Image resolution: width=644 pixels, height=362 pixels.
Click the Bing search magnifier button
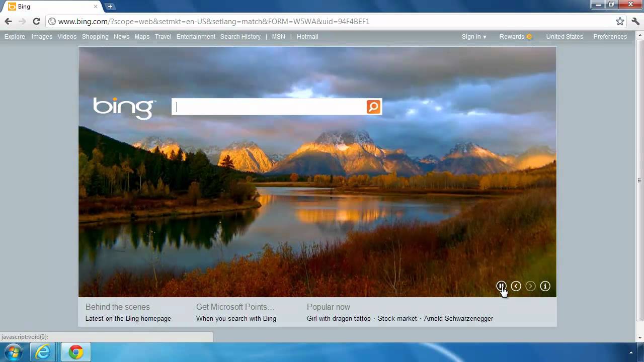(373, 106)
